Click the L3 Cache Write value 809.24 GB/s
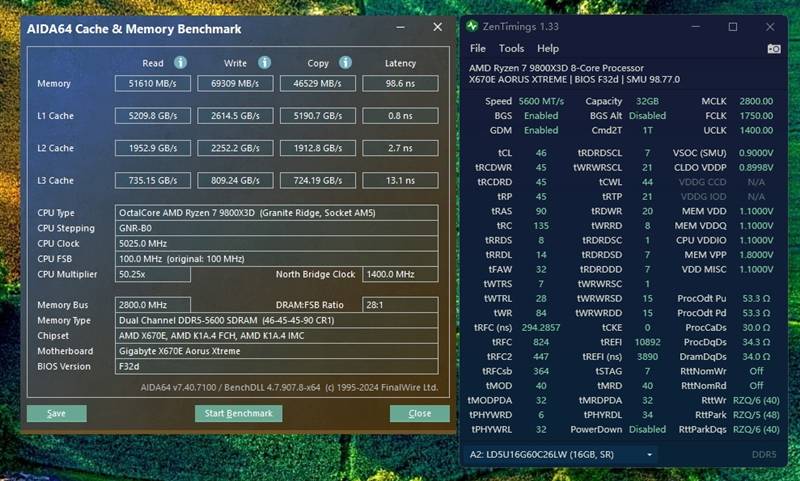This screenshot has height=481, width=800. [x=235, y=181]
